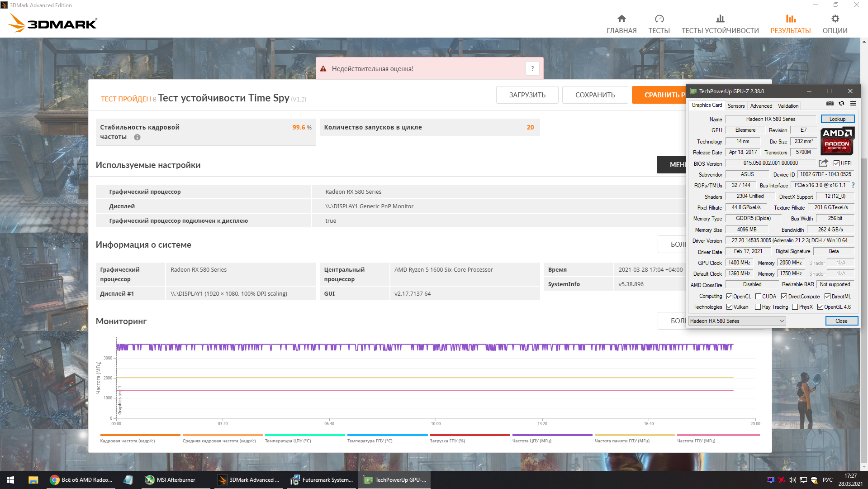Click the Close button in GPU-Z
Viewport: 868px width, 489px height.
841,321
